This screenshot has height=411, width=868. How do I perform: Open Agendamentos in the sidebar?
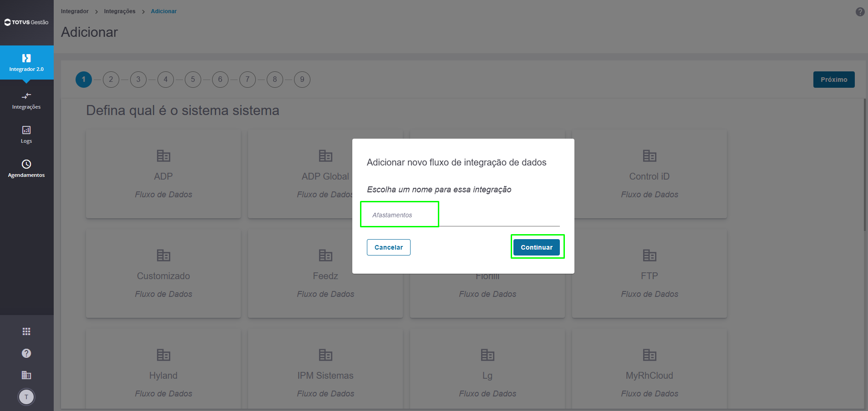pyautogui.click(x=26, y=169)
